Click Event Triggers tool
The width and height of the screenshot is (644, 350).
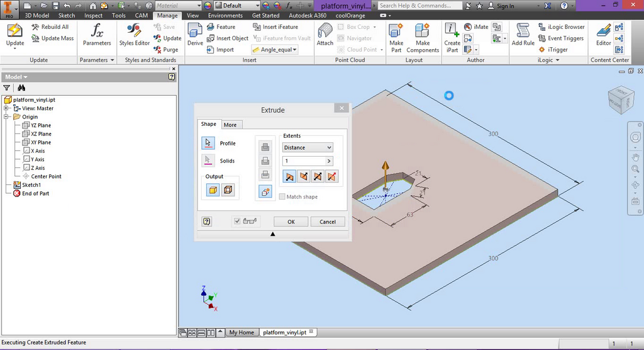tap(561, 38)
